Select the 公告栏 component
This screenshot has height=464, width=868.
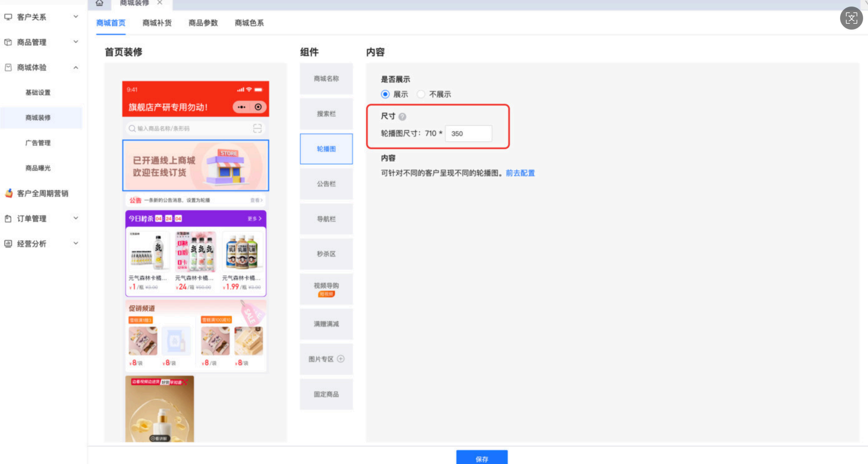point(326,184)
